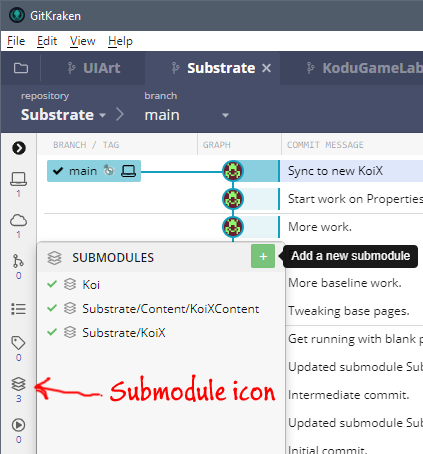423x454 pixels.
Task: Select commit 'More work.'
Action: [320, 227]
